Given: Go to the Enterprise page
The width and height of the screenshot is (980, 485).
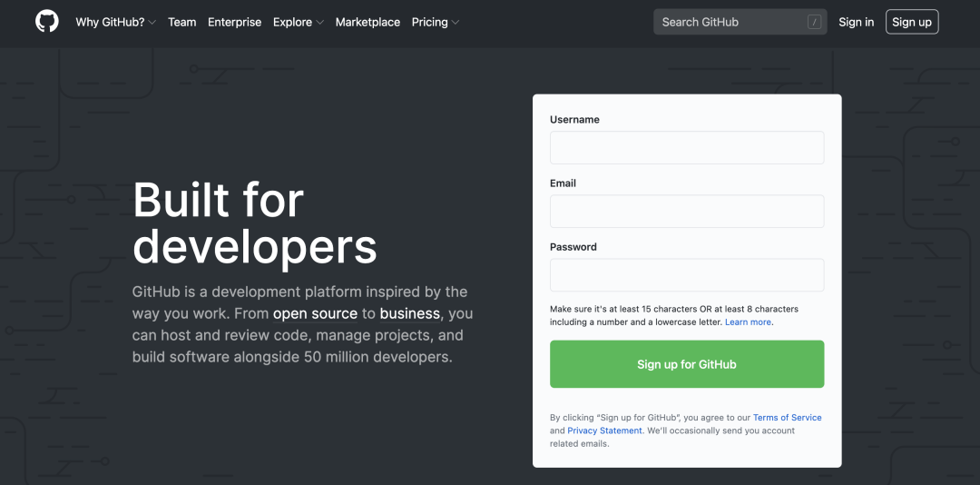Looking at the screenshot, I should pyautogui.click(x=234, y=22).
